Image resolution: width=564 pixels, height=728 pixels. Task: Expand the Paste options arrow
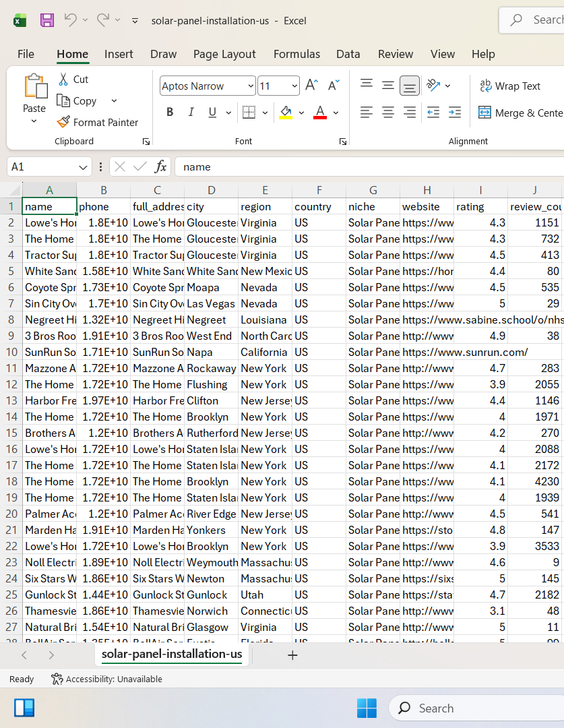pos(34,121)
